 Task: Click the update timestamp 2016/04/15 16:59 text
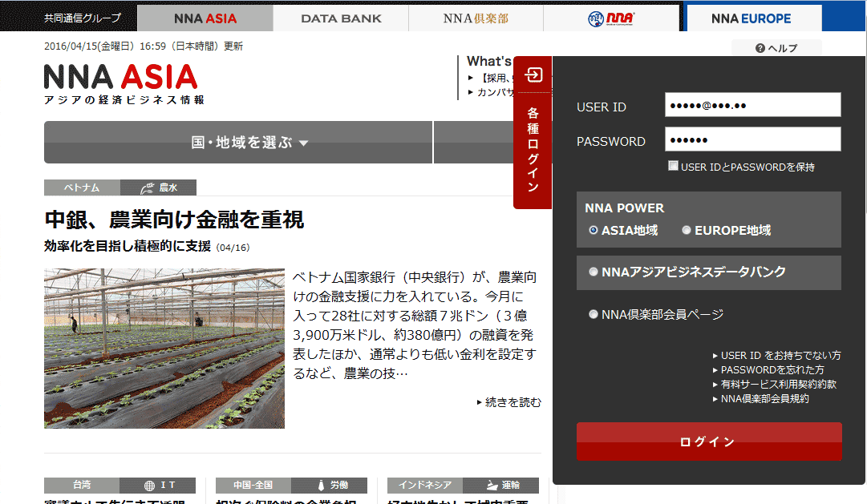click(x=144, y=46)
